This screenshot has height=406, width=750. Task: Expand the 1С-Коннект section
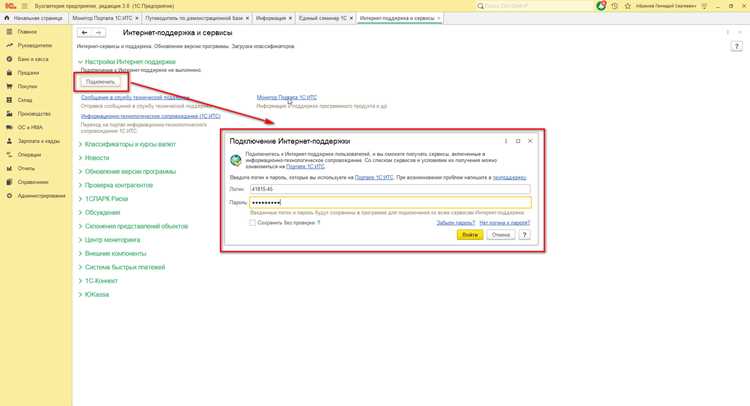point(98,281)
